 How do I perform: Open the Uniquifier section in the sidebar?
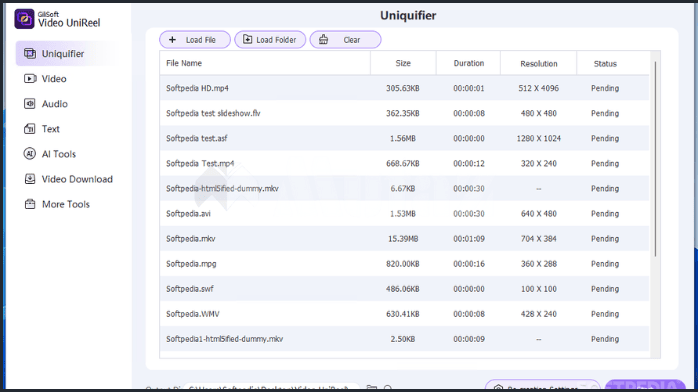(x=68, y=54)
